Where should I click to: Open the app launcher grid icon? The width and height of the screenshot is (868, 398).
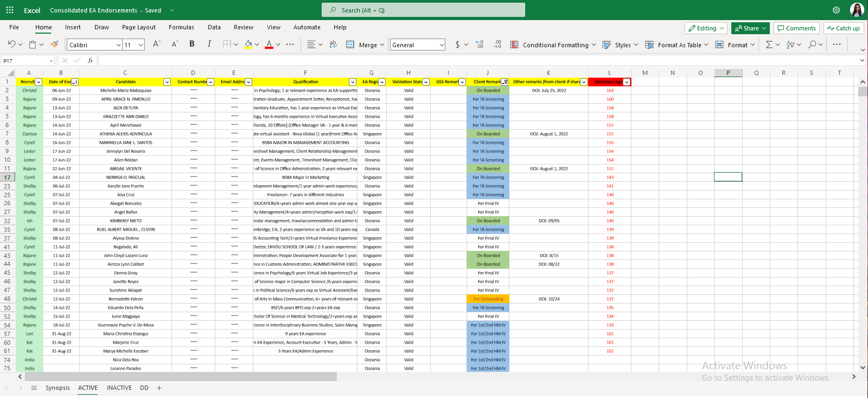pyautogui.click(x=10, y=10)
